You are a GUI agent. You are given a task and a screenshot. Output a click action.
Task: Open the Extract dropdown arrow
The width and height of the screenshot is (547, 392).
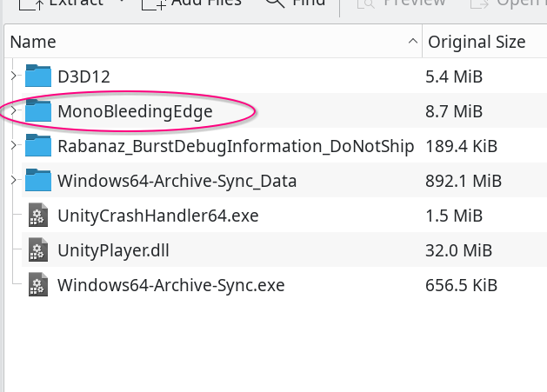pyautogui.click(x=123, y=4)
